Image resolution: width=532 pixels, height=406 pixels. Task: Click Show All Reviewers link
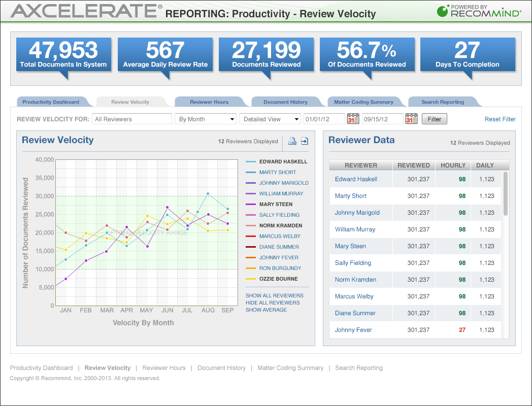pyautogui.click(x=275, y=296)
